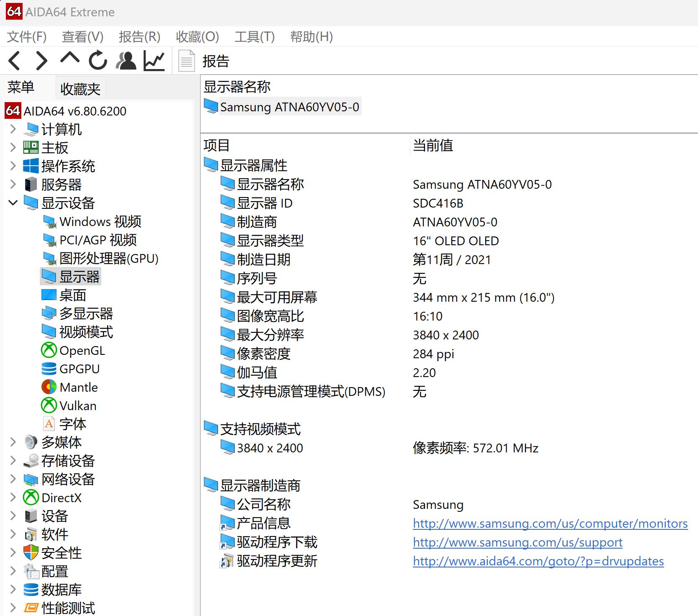Open the AIDA64 driver updates link
The image size is (698, 616).
tap(538, 561)
